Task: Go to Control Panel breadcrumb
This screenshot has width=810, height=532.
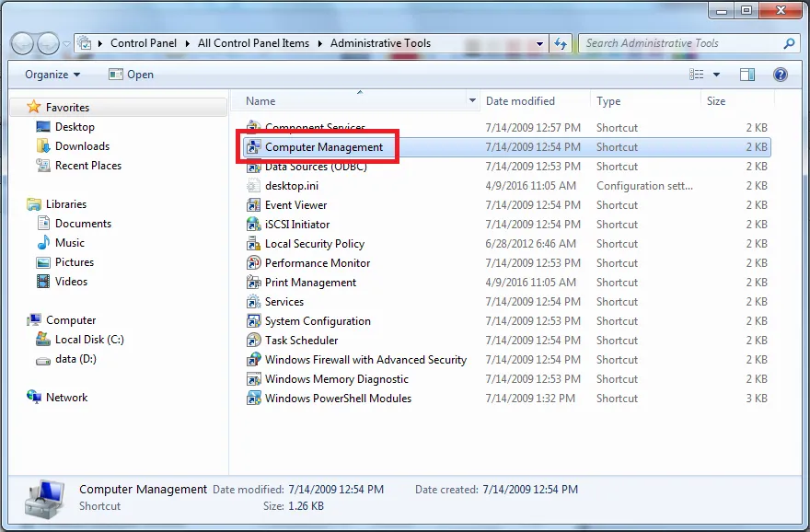Action: point(143,43)
